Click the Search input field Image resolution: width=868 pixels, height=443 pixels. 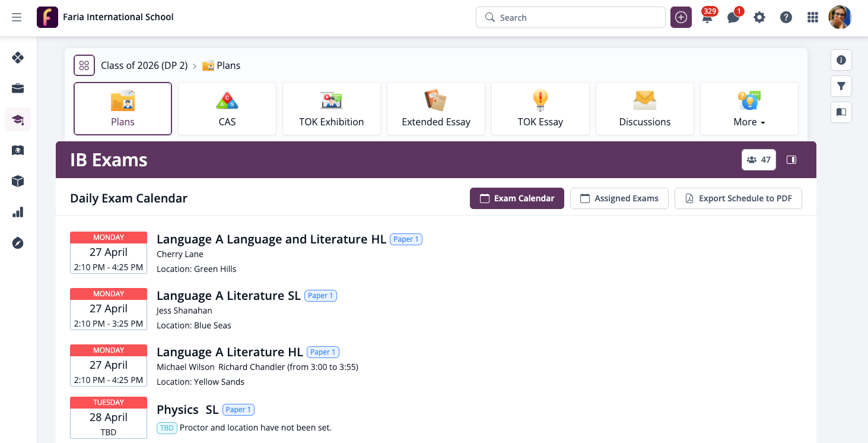(x=570, y=18)
